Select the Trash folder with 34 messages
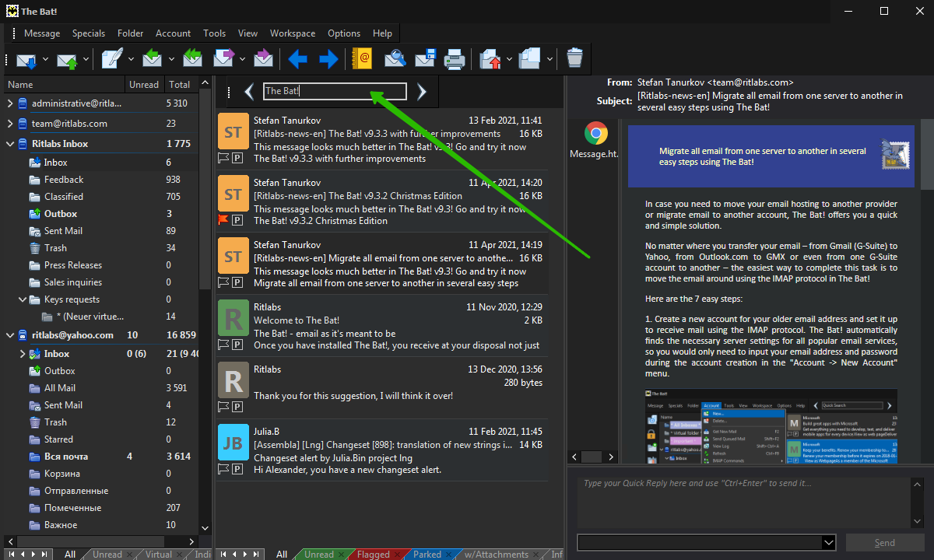The image size is (934, 560). [x=100, y=248]
